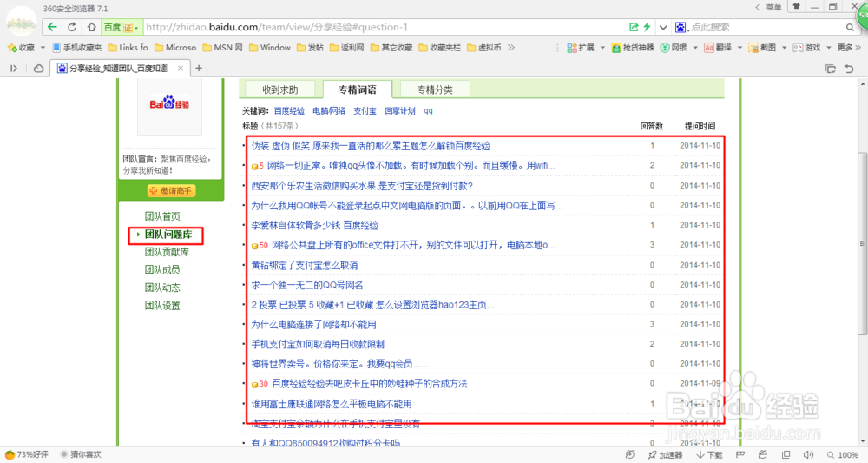Go back with the green back arrow

[52, 27]
